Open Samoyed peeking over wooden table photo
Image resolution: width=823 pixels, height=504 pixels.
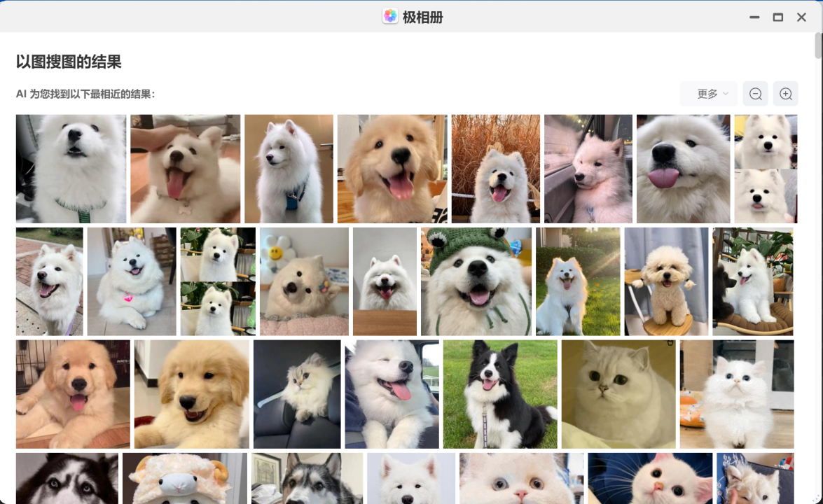point(385,281)
